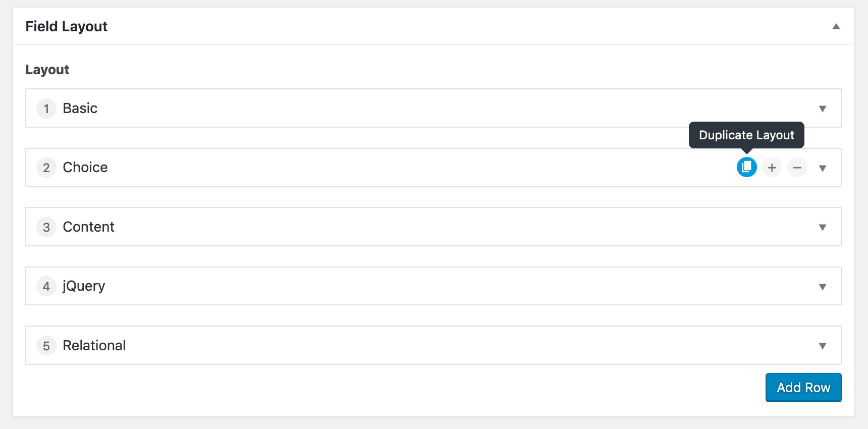Open the Relational layout arrow

(x=822, y=346)
